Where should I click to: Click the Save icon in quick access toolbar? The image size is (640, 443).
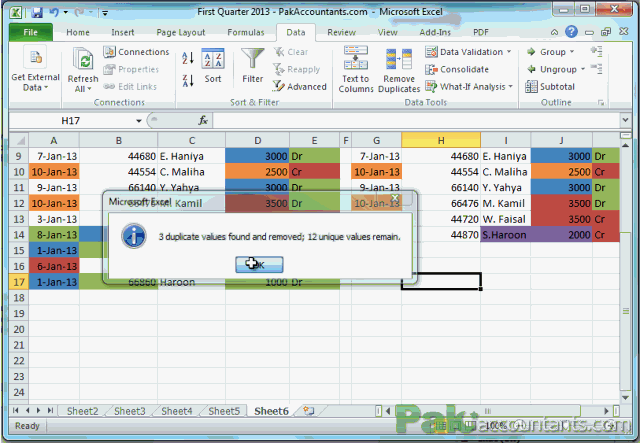click(x=37, y=12)
